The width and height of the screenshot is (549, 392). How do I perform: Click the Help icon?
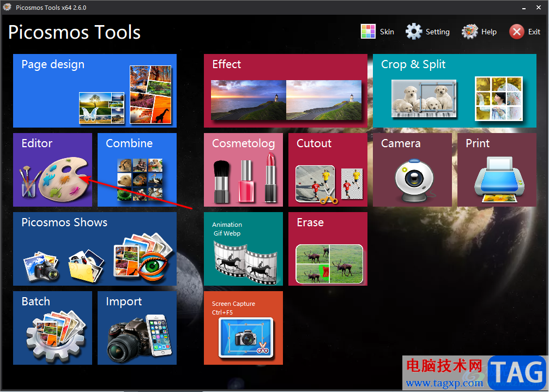[469, 32]
